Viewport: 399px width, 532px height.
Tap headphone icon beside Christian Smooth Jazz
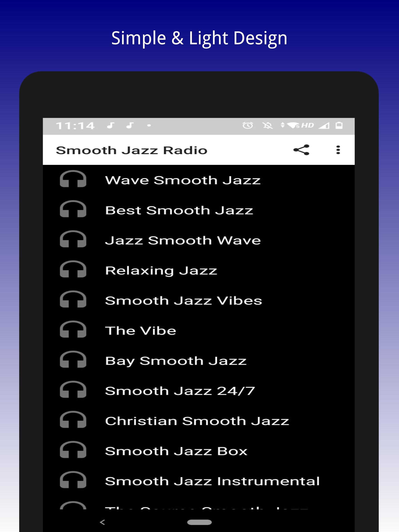click(x=73, y=419)
